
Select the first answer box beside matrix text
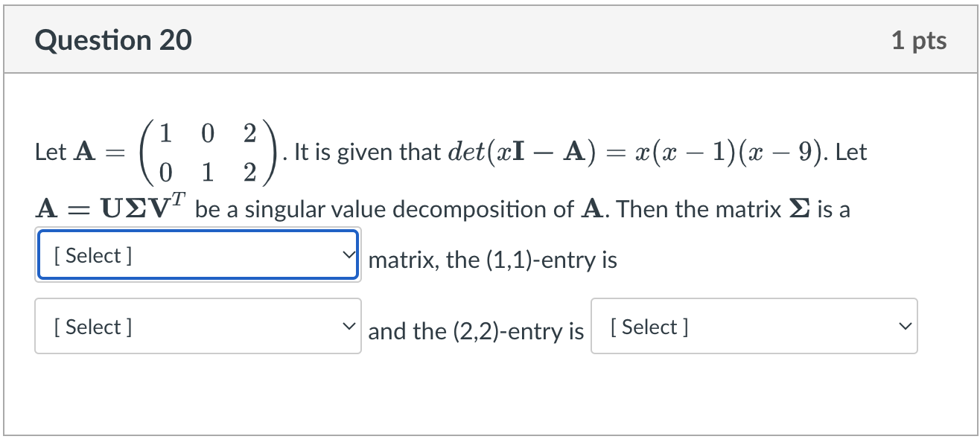point(197,254)
